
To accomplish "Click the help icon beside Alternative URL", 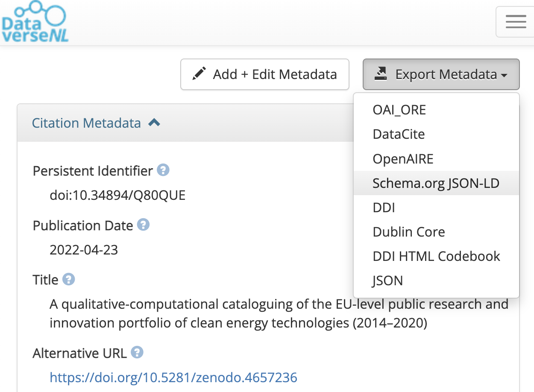I will (x=137, y=352).
